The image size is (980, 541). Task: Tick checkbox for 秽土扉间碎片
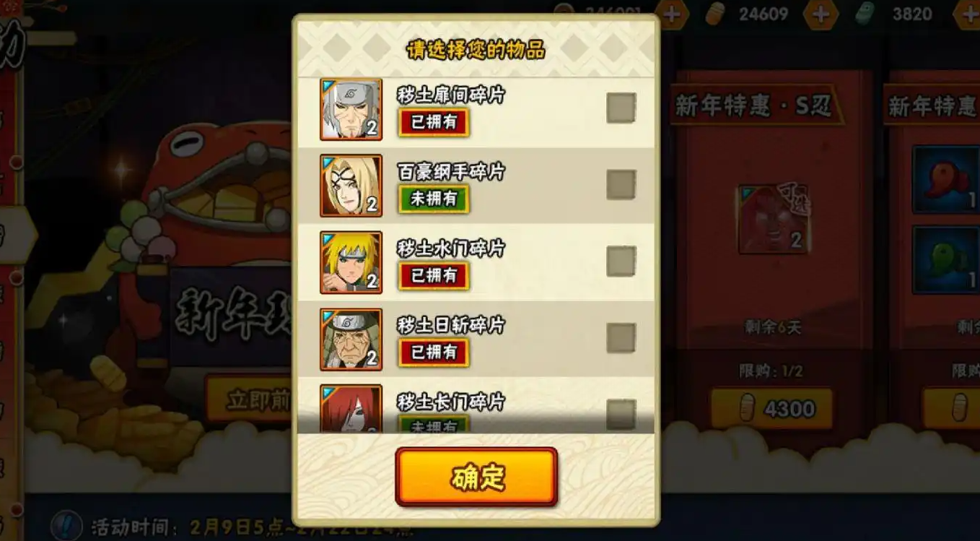click(x=621, y=108)
